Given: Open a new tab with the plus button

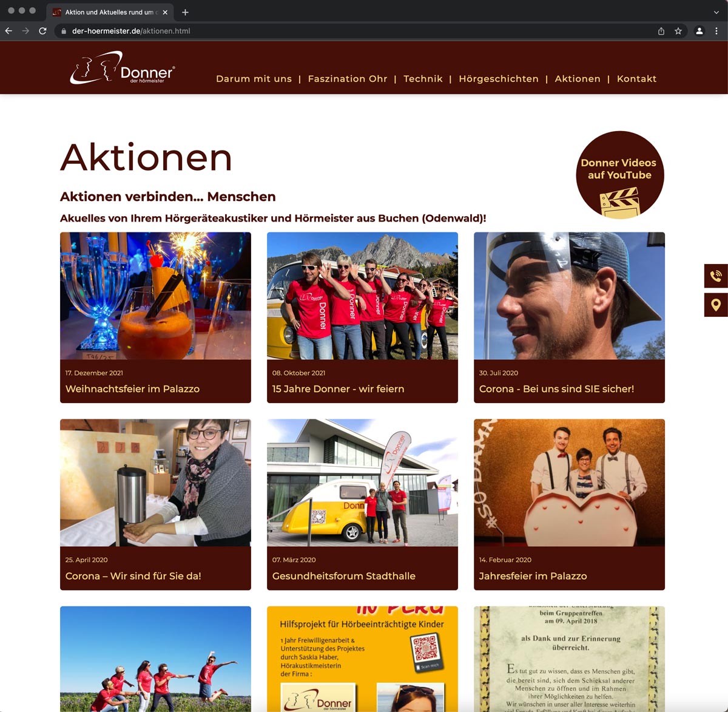Looking at the screenshot, I should (x=185, y=12).
